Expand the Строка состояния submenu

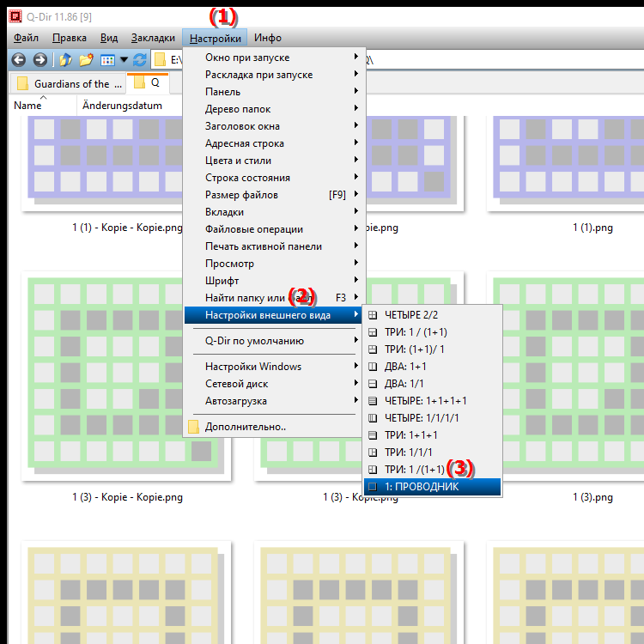pos(273,178)
